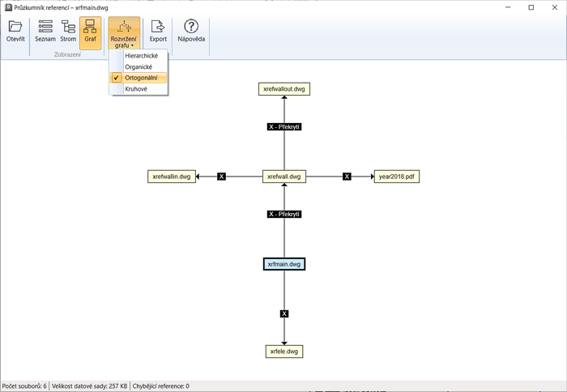Click the year2018.pdf node
Screen dimensions: 567x392
396,177
